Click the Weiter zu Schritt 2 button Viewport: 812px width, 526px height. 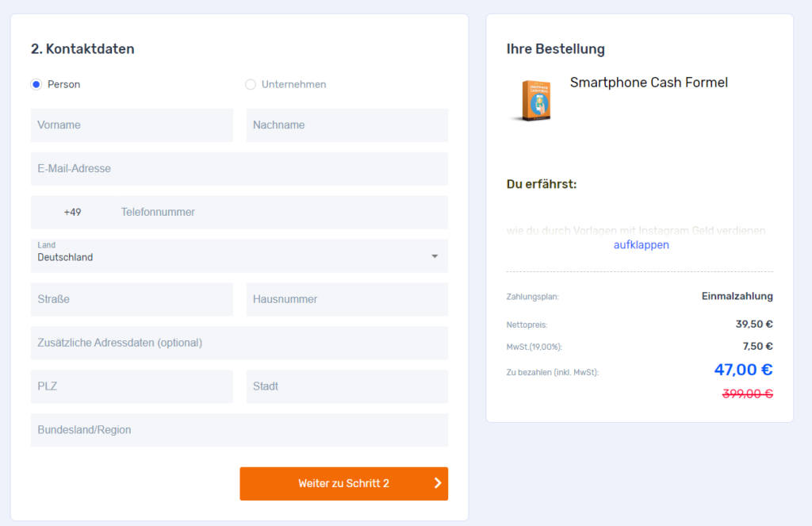(344, 483)
